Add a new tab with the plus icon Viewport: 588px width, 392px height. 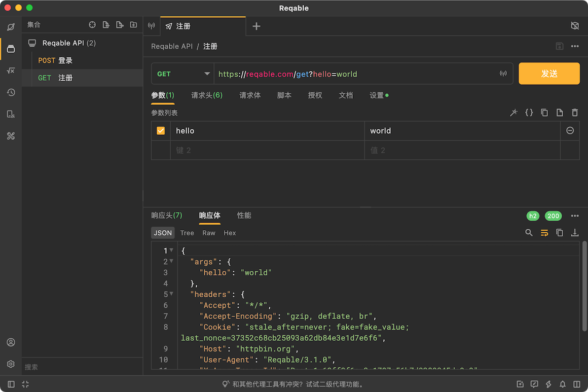(256, 26)
